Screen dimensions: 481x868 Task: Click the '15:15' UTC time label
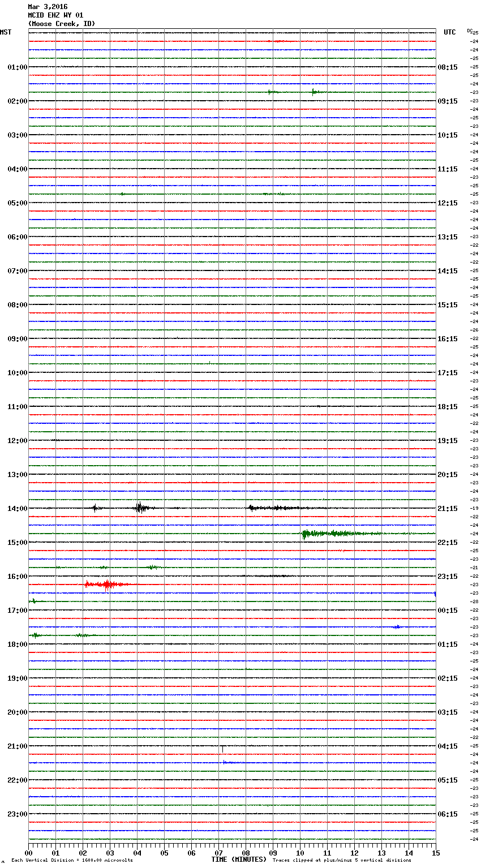(x=448, y=305)
